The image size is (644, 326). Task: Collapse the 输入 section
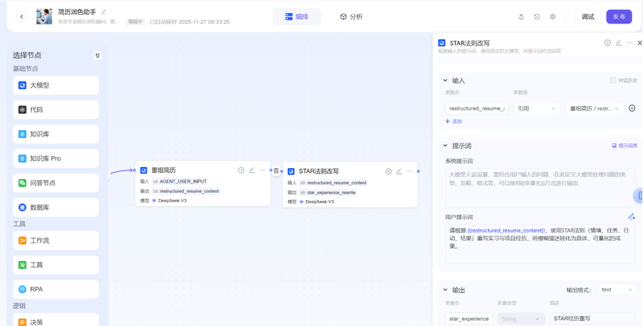445,81
